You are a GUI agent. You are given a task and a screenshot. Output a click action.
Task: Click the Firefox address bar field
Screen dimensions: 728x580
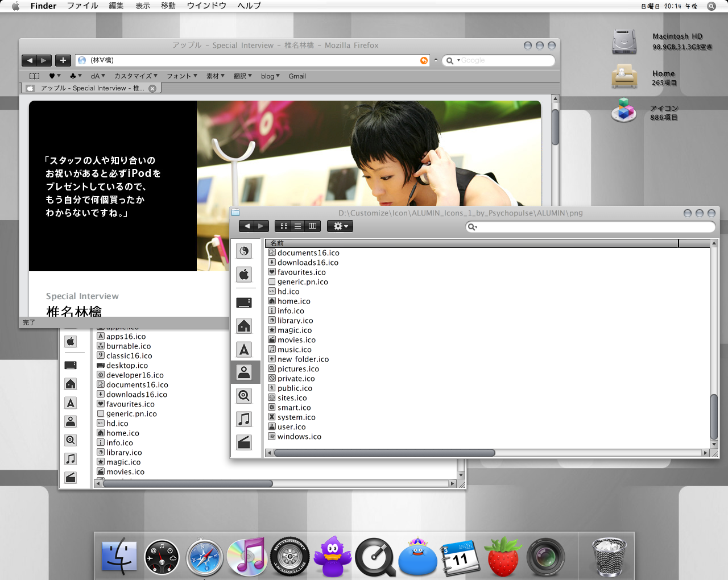pyautogui.click(x=254, y=60)
